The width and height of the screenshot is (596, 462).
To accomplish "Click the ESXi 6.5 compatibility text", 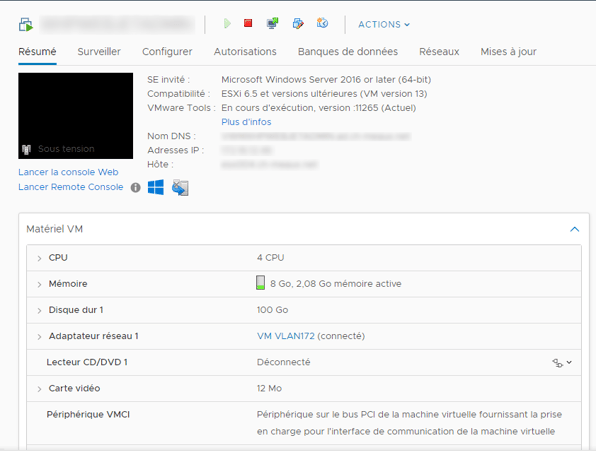I will click(x=324, y=94).
